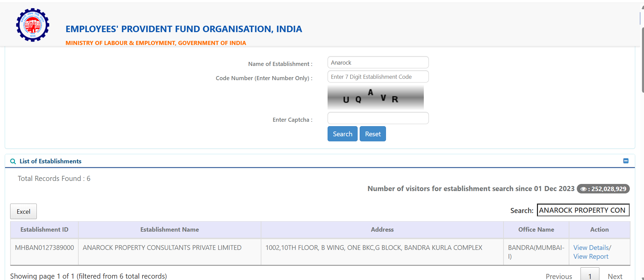
Task: Click the magnifier icon beside List of Establishments
Action: pos(13,161)
